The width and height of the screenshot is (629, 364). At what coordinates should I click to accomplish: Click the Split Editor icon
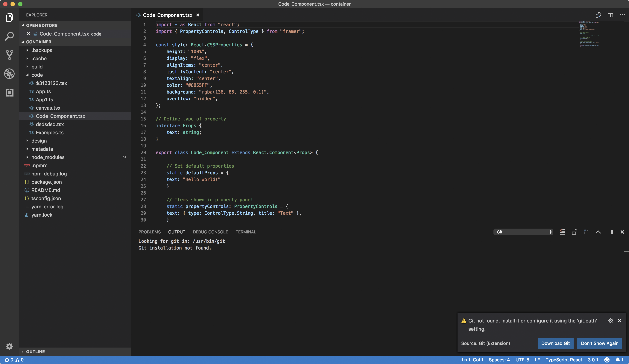pos(610,15)
